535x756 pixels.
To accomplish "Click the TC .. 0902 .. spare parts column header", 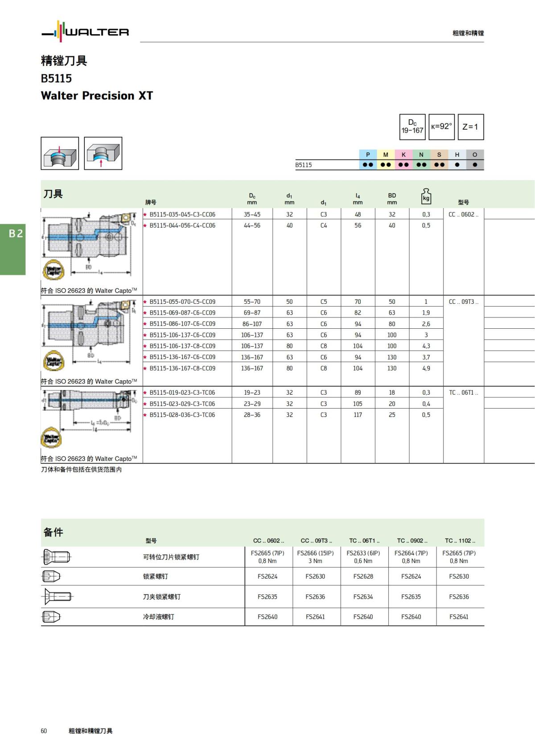I will tap(412, 540).
